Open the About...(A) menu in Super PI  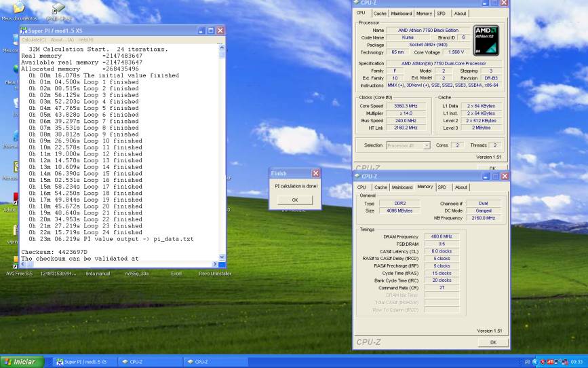[62, 39]
